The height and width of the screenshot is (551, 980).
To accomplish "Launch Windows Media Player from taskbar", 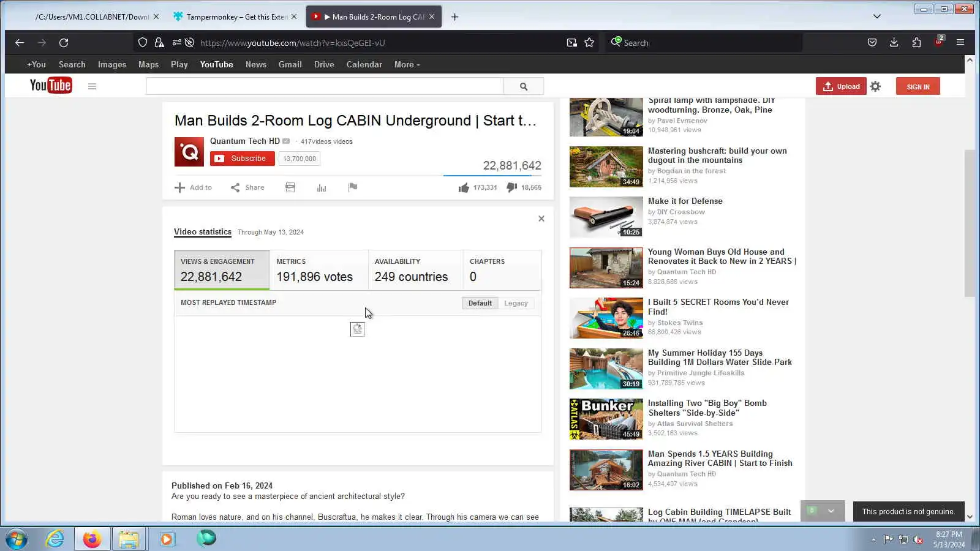I will tap(167, 539).
